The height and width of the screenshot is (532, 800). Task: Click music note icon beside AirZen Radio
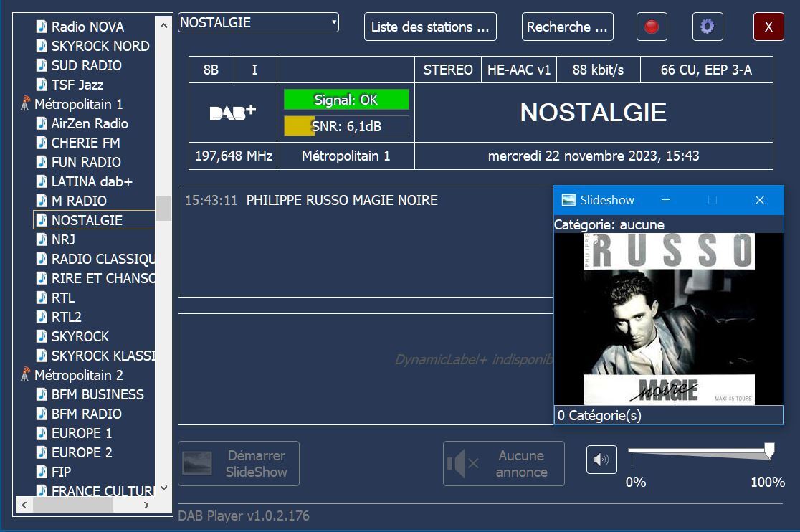42,123
